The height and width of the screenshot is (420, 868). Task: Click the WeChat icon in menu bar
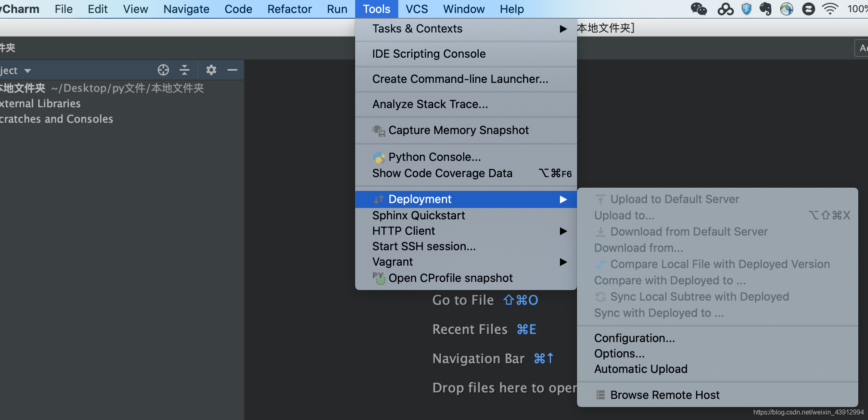(x=699, y=9)
